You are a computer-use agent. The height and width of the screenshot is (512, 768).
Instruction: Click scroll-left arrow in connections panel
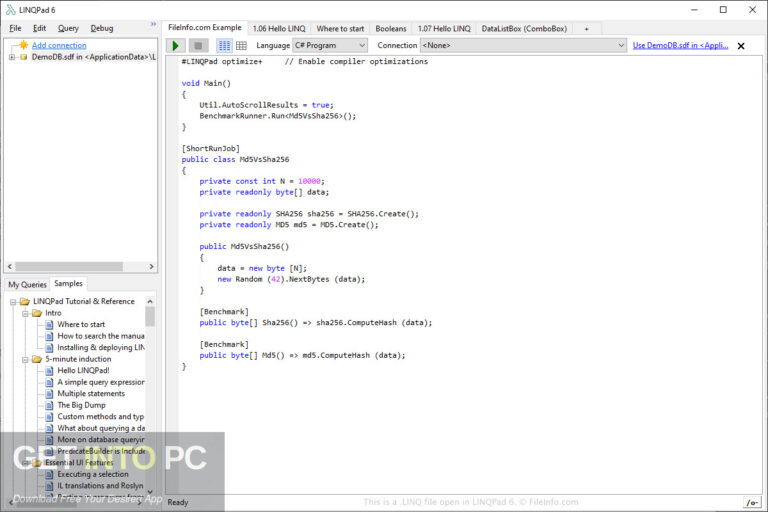(x=10, y=267)
